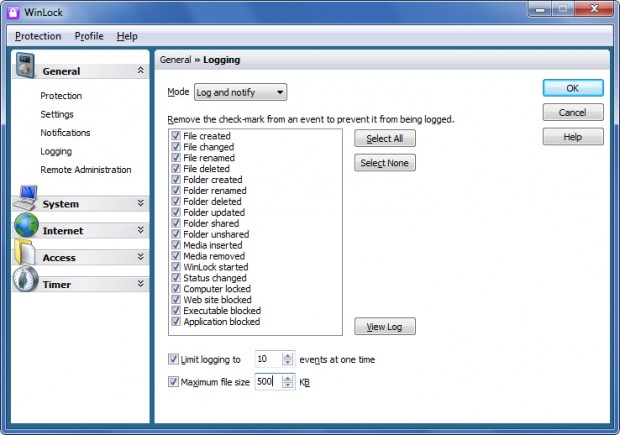
Task: Click the Select All button
Action: click(385, 138)
